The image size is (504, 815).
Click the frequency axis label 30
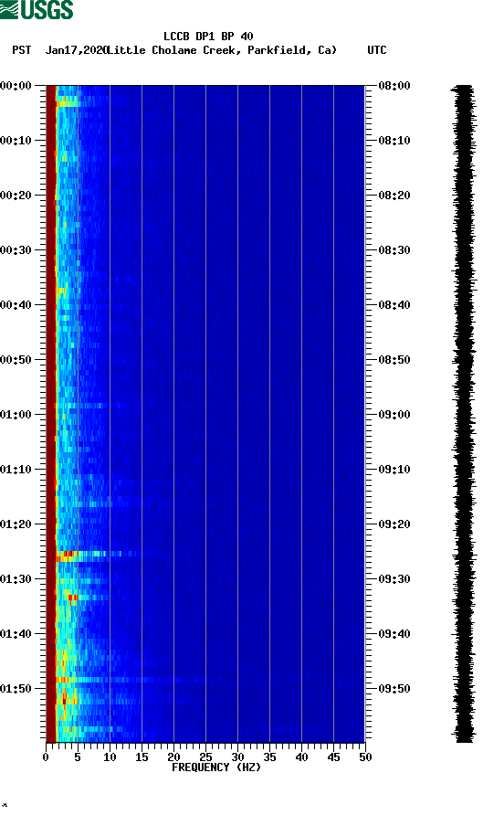pyautogui.click(x=237, y=757)
